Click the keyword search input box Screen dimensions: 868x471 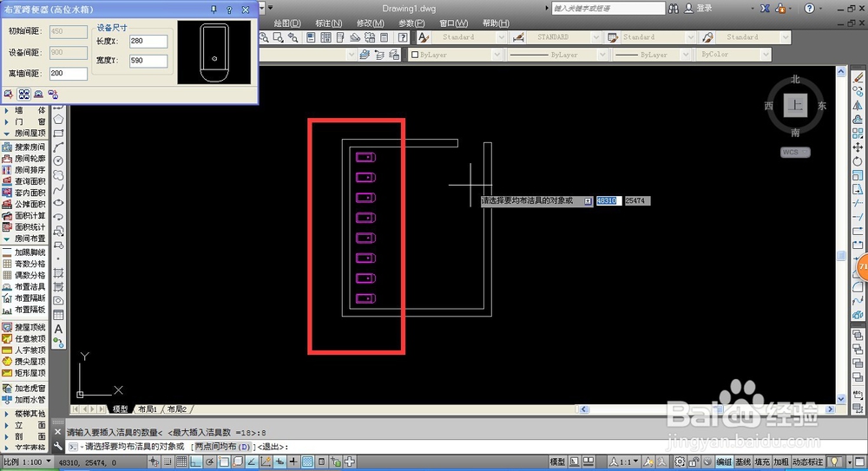pyautogui.click(x=608, y=9)
